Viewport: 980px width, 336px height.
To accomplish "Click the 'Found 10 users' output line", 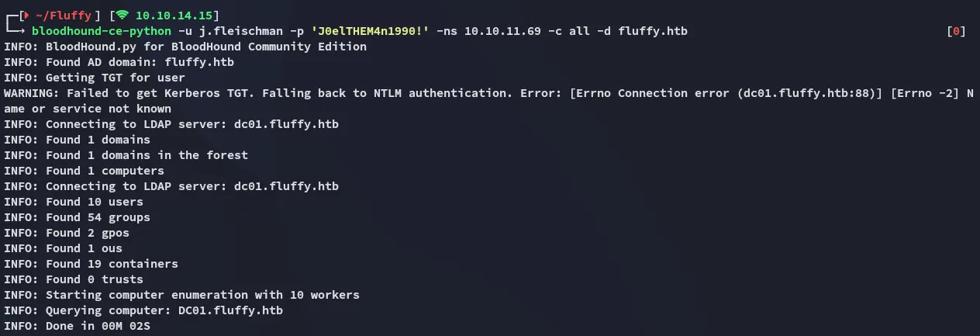I will [74, 202].
